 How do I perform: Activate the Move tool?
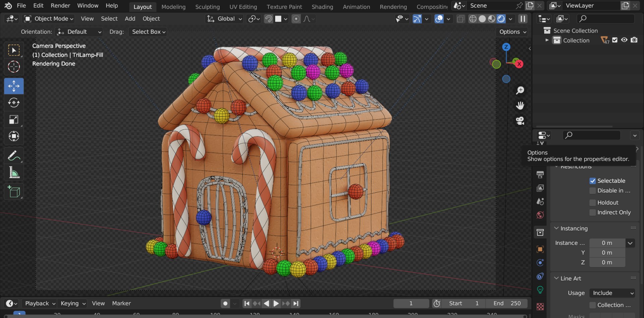(14, 86)
